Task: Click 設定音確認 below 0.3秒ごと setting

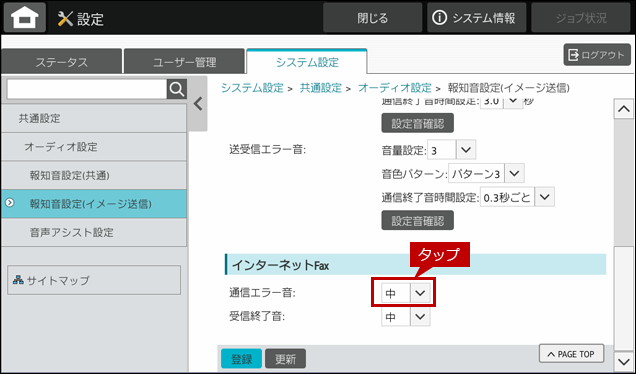Action: pos(417,220)
